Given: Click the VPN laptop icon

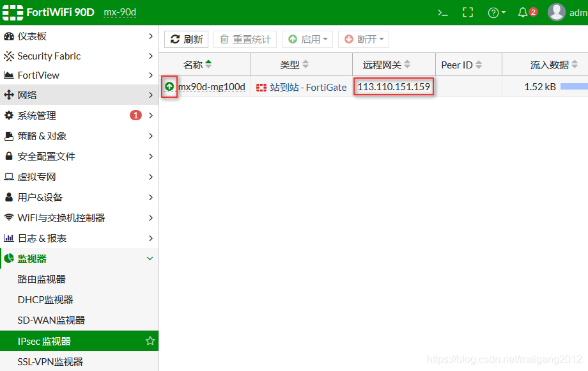Looking at the screenshot, I should [8, 177].
